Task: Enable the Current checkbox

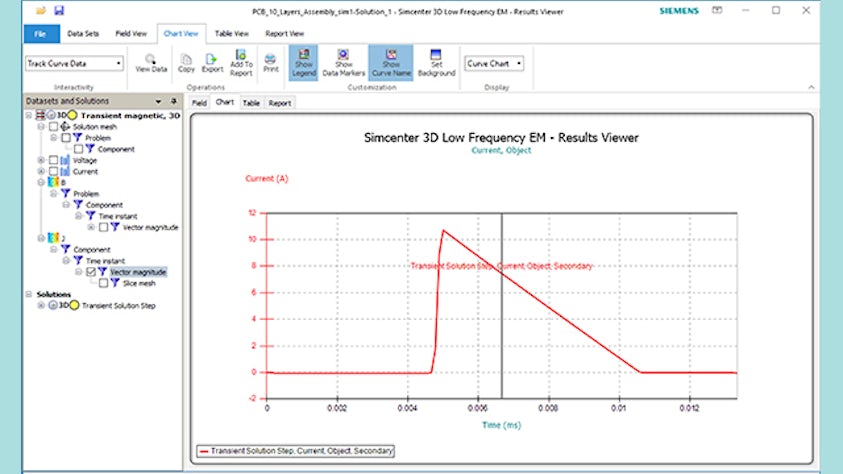Action: coord(53,171)
